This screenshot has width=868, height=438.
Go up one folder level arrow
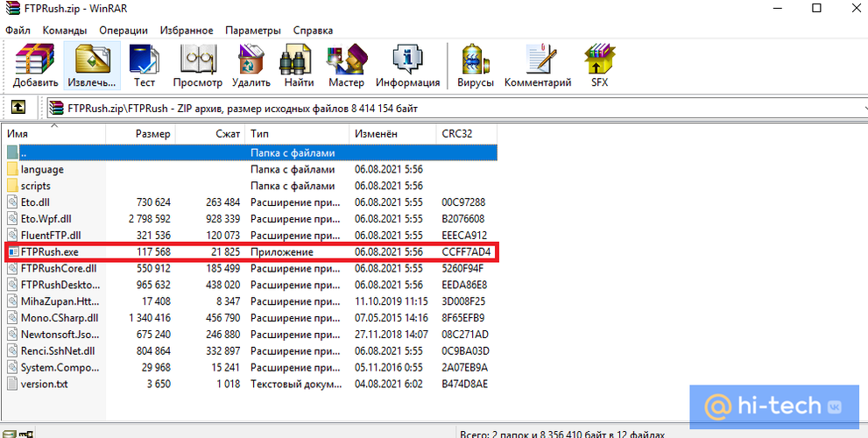(18, 108)
